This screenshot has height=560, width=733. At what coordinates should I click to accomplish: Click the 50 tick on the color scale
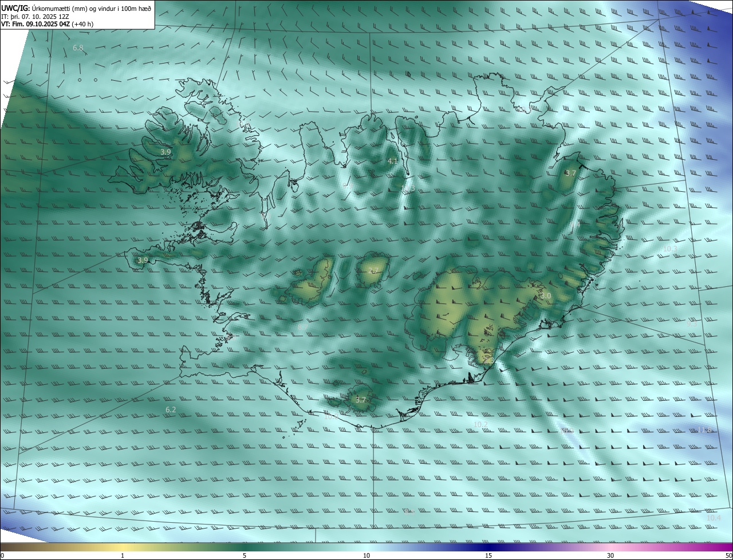click(x=729, y=555)
